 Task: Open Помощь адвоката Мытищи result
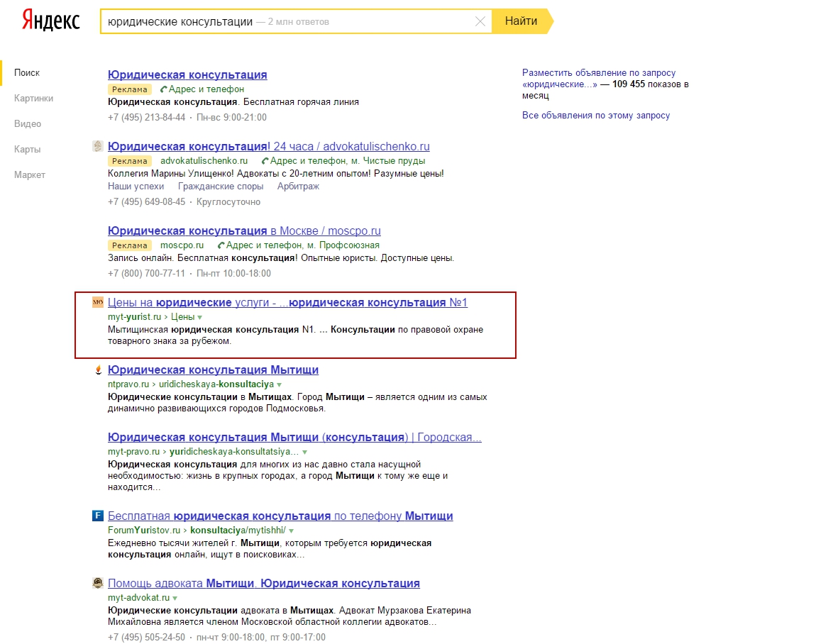click(x=263, y=583)
